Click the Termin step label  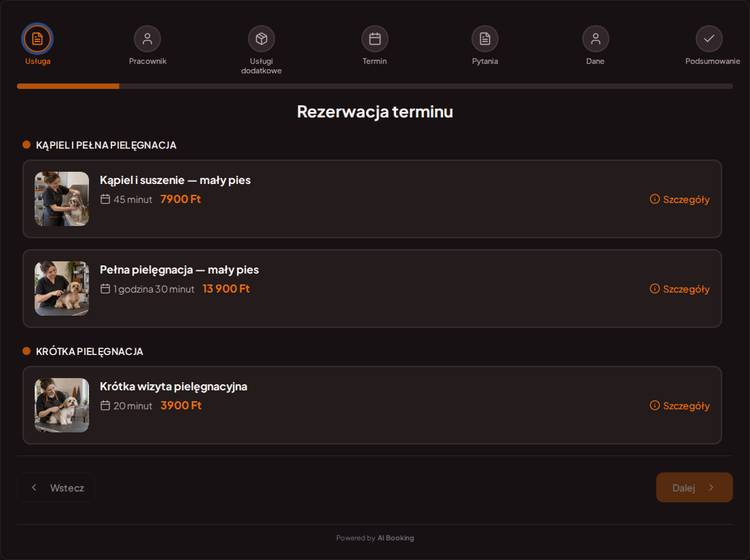click(374, 61)
